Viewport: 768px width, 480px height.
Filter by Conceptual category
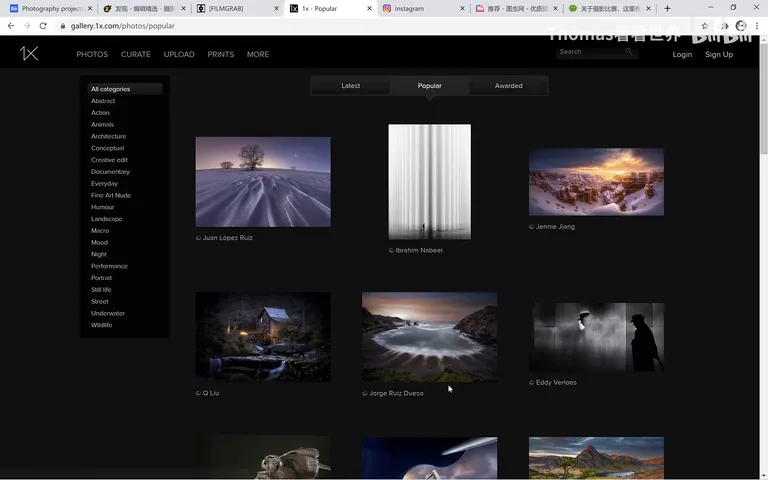tap(107, 148)
